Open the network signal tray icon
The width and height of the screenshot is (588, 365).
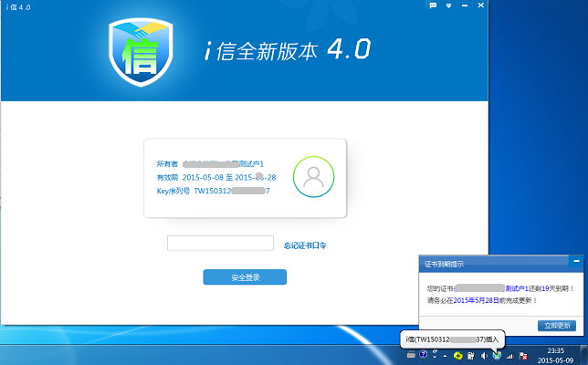pyautogui.click(x=510, y=356)
